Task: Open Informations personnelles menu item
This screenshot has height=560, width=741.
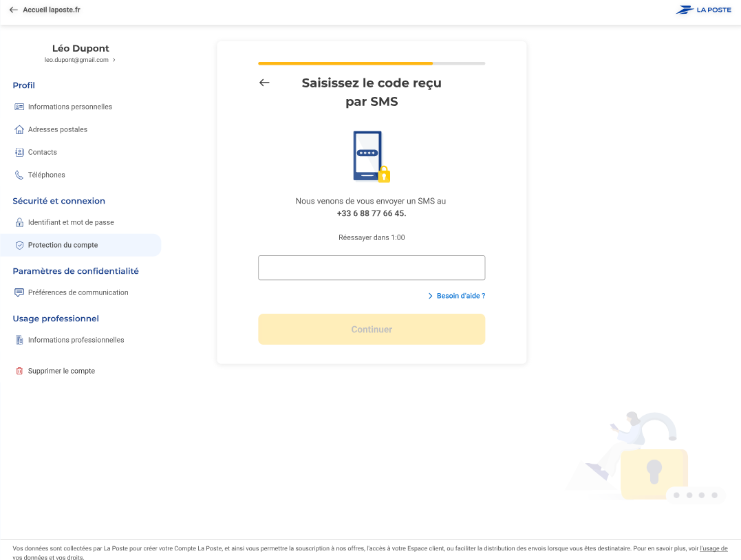Action: [69, 107]
